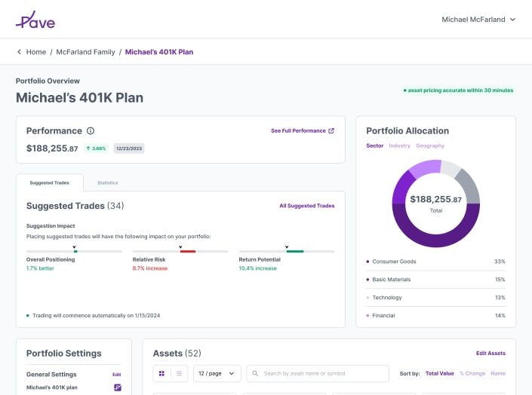Open the 12 / page dropdown
Viewport: 532px width, 395px height.
click(217, 373)
